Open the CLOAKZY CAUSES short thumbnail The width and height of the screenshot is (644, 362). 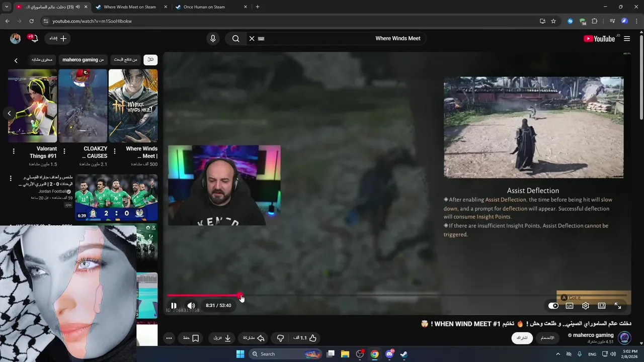tap(83, 106)
